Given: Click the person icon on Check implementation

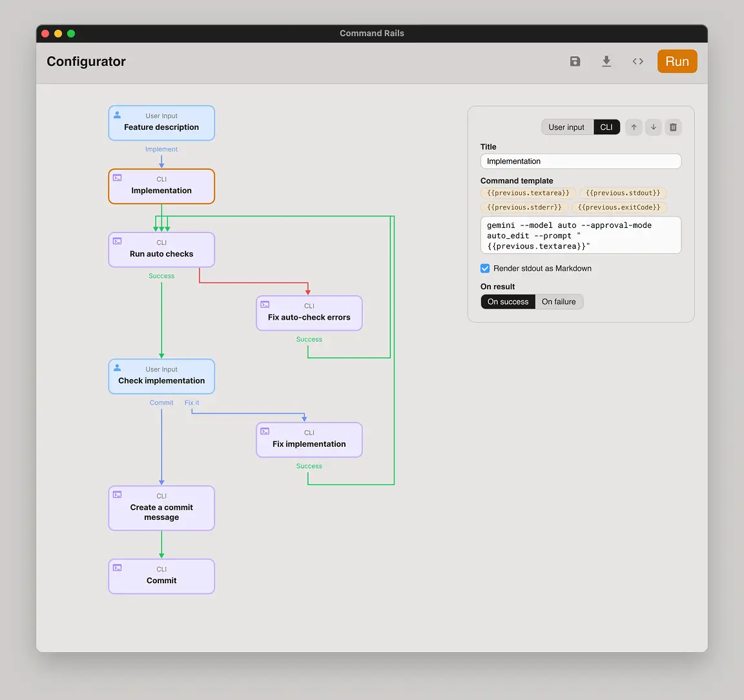Looking at the screenshot, I should (x=117, y=368).
